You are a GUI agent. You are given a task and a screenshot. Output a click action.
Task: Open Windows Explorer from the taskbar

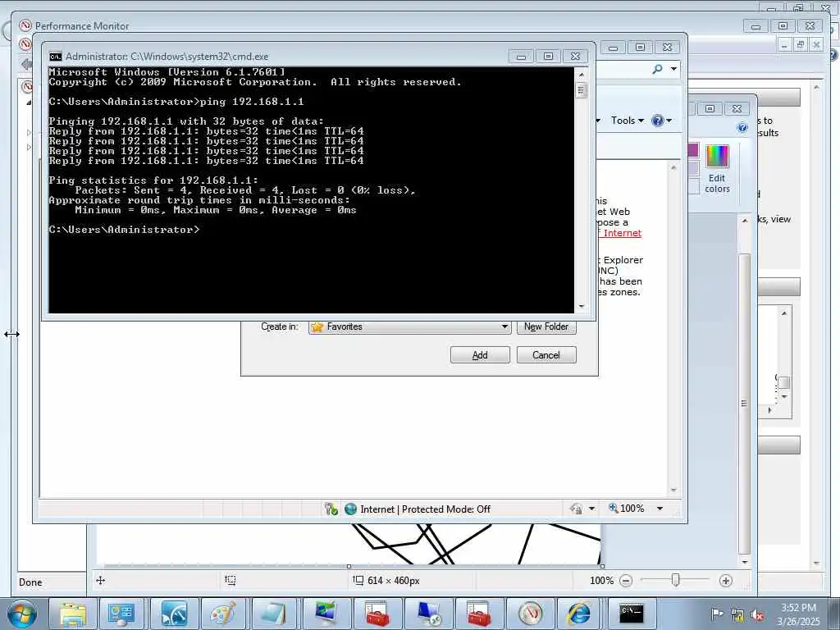[x=73, y=614]
